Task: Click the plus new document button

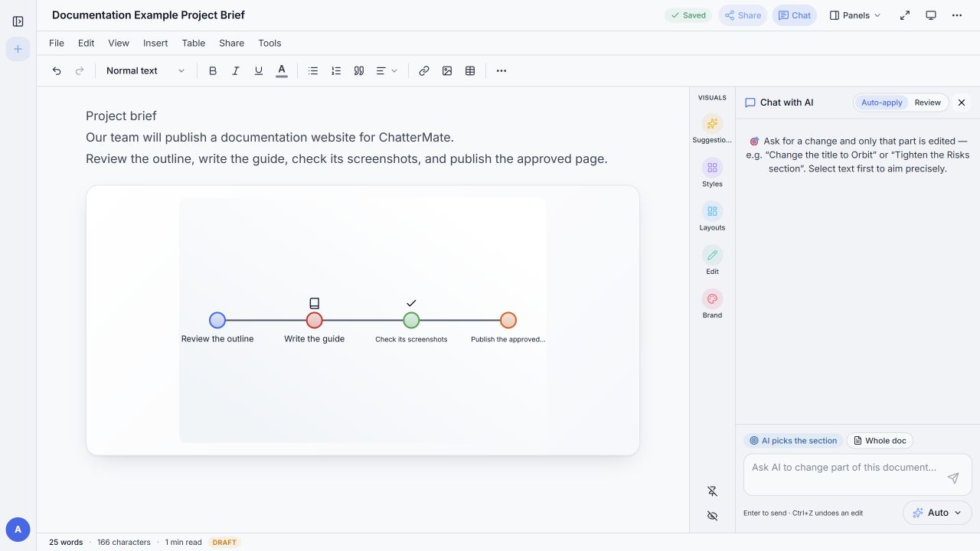Action: pyautogui.click(x=18, y=49)
